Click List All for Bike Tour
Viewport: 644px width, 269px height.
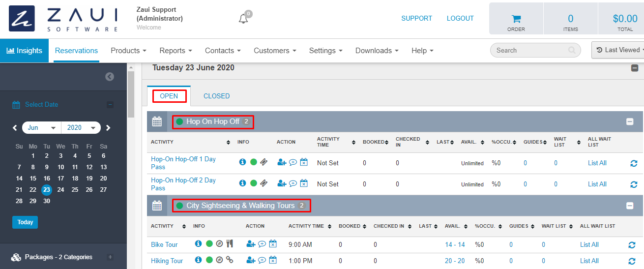pos(589,244)
